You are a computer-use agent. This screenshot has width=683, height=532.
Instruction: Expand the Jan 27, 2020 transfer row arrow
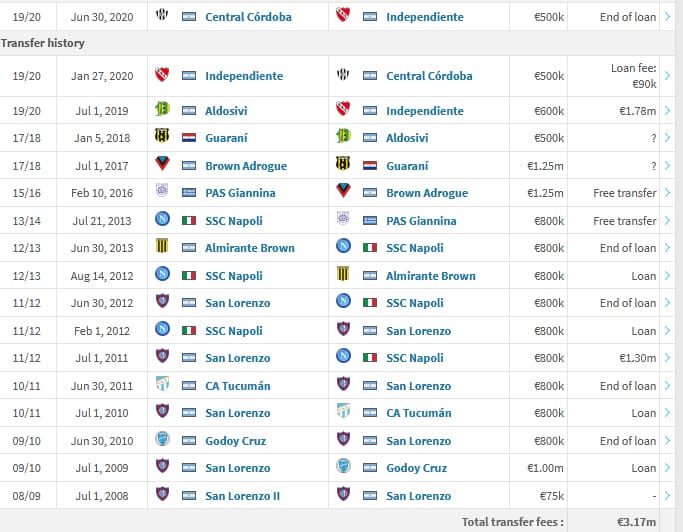[668, 75]
